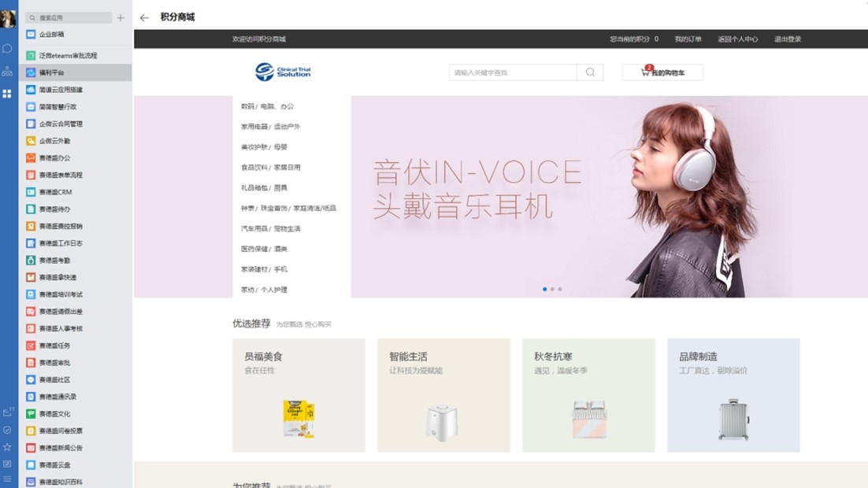Open the organization contacts icon in left rail
The height and width of the screenshot is (488, 868).
[7, 71]
